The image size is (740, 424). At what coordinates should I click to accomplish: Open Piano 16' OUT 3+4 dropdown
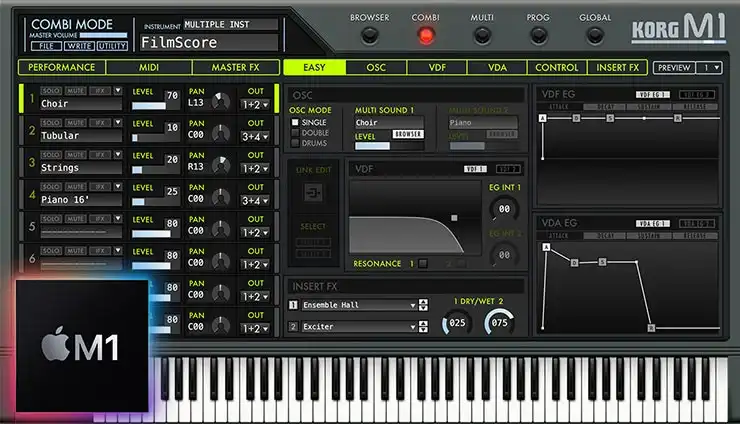click(x=256, y=201)
